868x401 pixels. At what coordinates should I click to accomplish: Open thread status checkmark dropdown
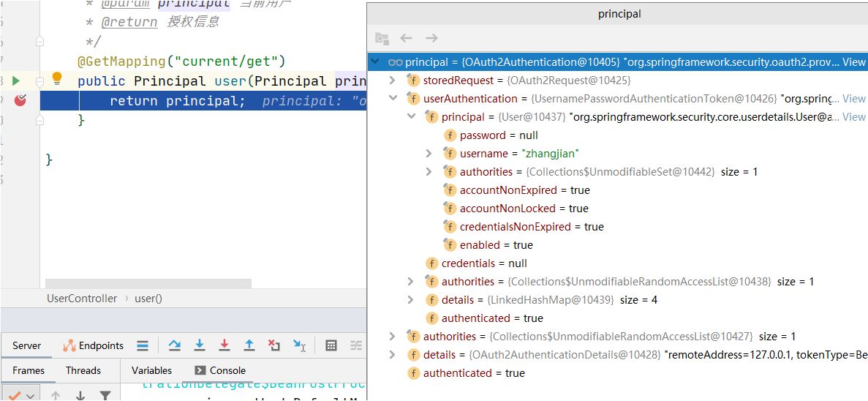click(x=21, y=396)
